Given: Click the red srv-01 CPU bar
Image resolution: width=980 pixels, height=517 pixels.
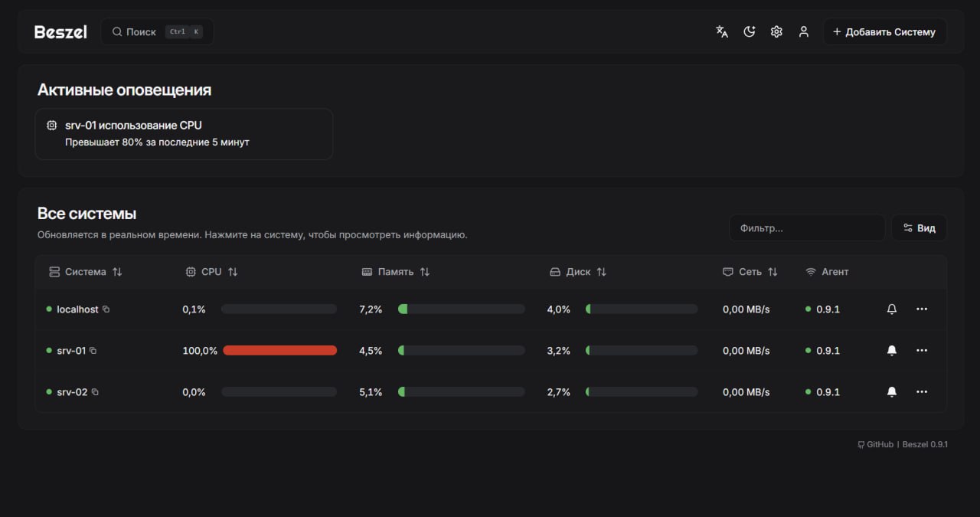Looking at the screenshot, I should 279,351.
